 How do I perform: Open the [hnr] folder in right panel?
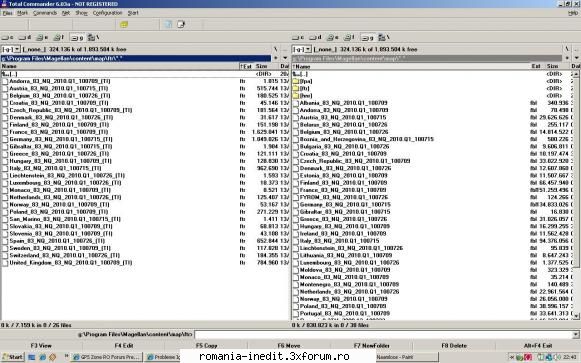click(306, 96)
